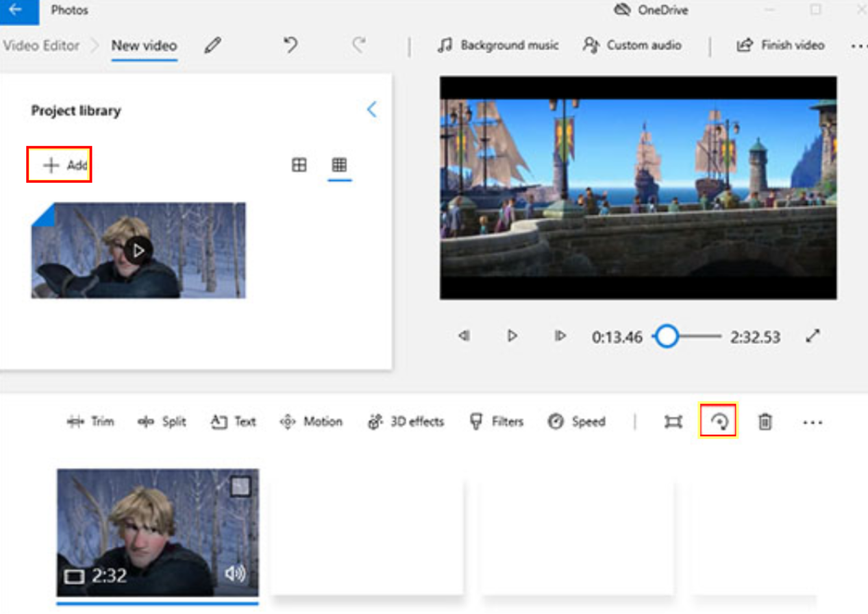868x614 pixels.
Task: Select the library video thumbnail
Action: (138, 250)
